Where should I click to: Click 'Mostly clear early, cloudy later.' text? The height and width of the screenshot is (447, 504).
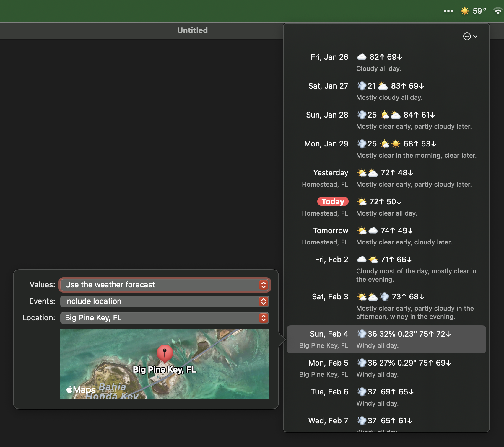[x=404, y=242]
